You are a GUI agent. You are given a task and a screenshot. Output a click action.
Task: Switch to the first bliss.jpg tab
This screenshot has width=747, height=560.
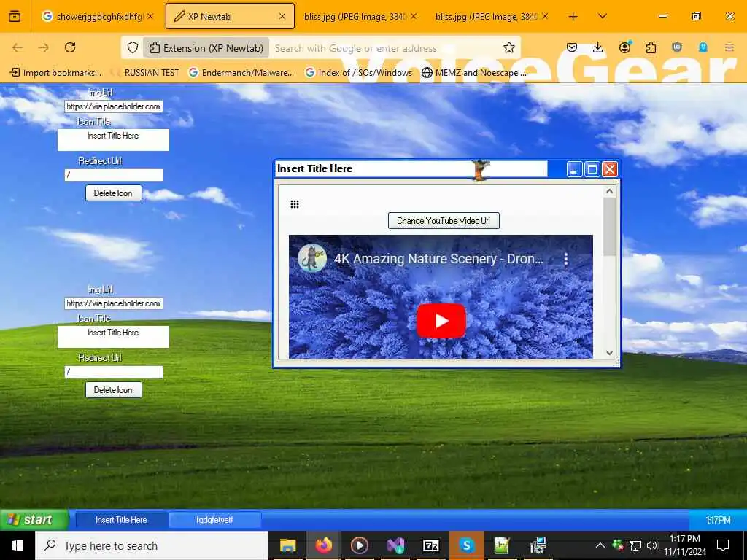point(360,16)
